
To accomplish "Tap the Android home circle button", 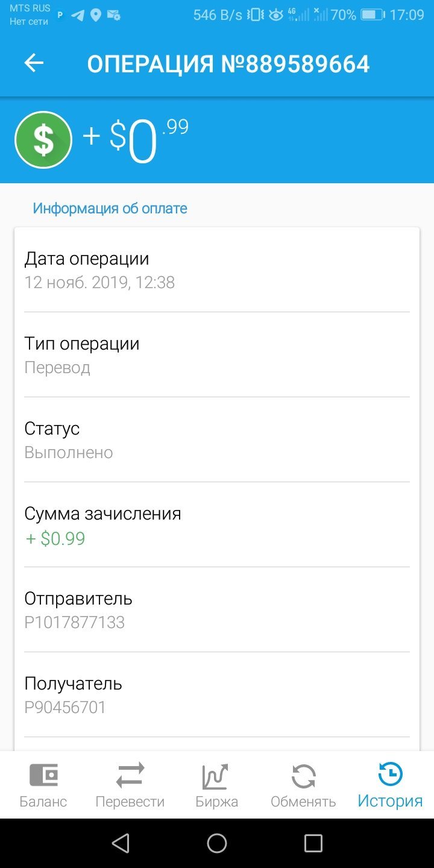I will (x=217, y=843).
